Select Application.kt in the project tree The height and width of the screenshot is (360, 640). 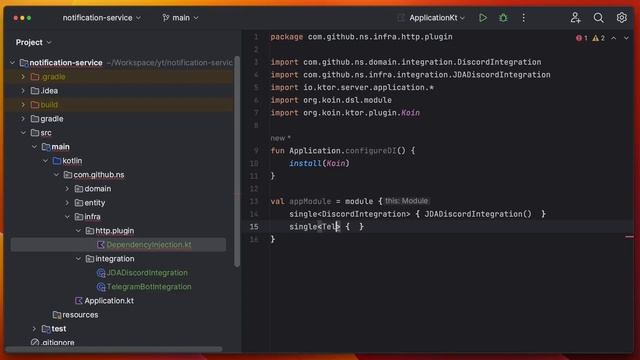tap(109, 301)
